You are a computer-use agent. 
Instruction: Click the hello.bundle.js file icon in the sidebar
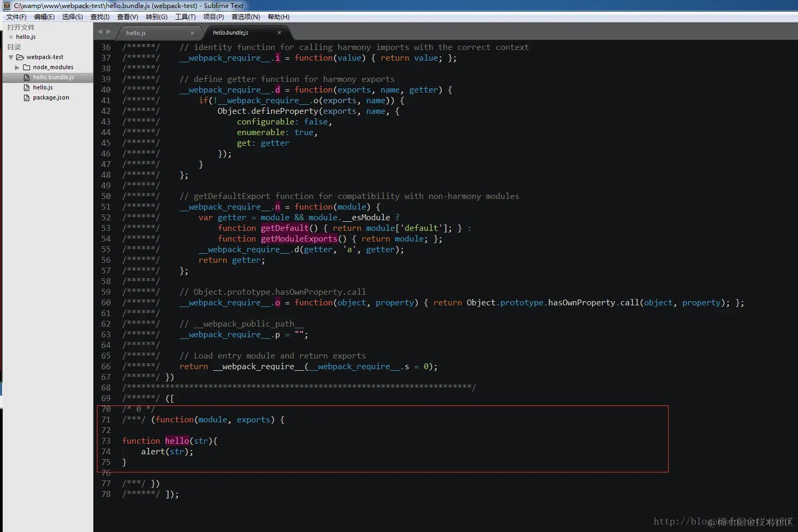point(27,77)
